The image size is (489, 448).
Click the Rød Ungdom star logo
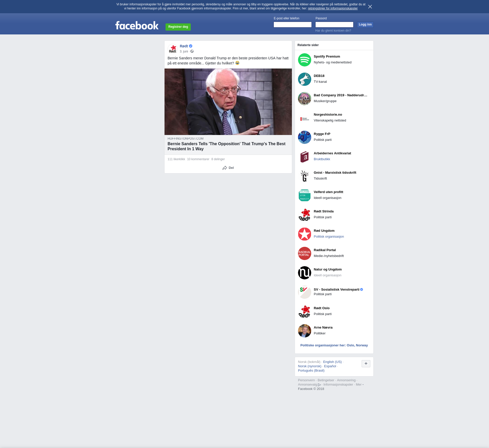coord(304,234)
